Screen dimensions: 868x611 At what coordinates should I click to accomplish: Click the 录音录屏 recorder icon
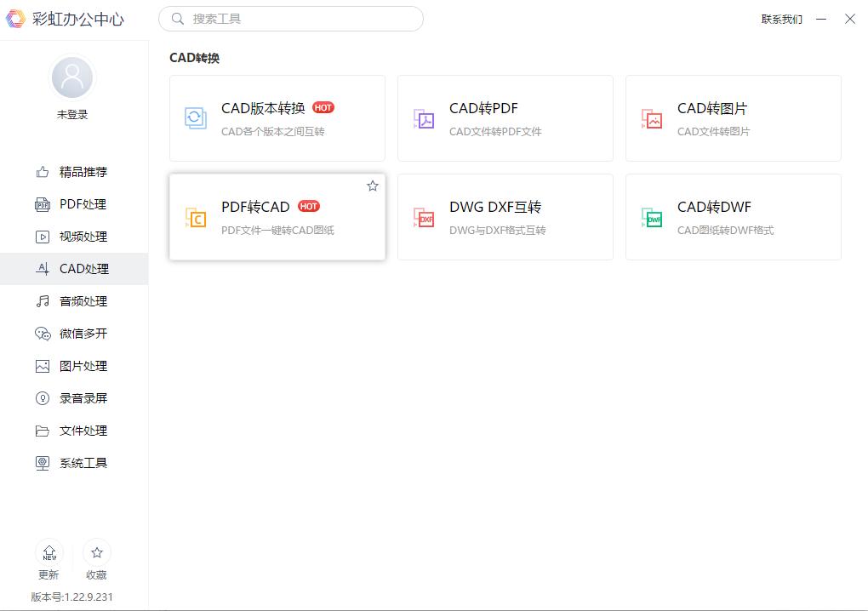tap(42, 398)
